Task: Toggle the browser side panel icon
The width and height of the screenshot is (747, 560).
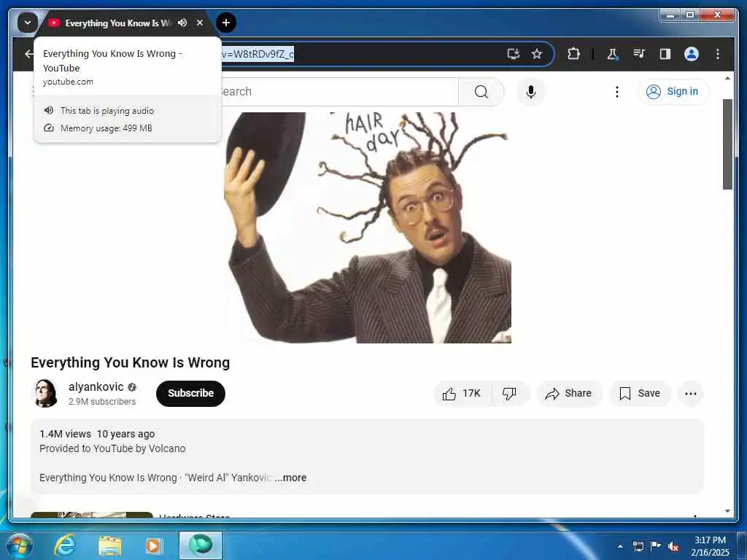Action: [665, 54]
